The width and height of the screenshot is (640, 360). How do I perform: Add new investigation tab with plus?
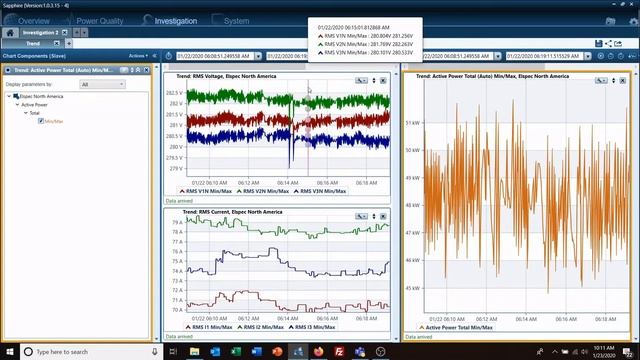pos(76,33)
